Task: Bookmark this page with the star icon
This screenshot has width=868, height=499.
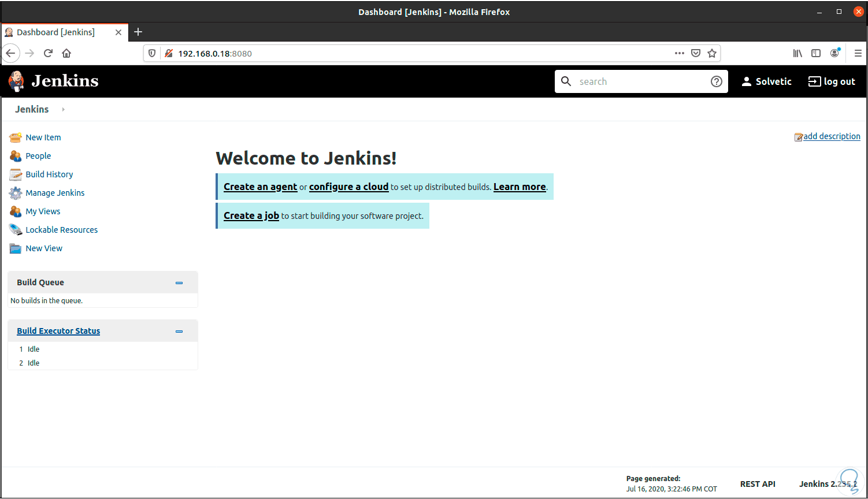Action: [x=712, y=53]
